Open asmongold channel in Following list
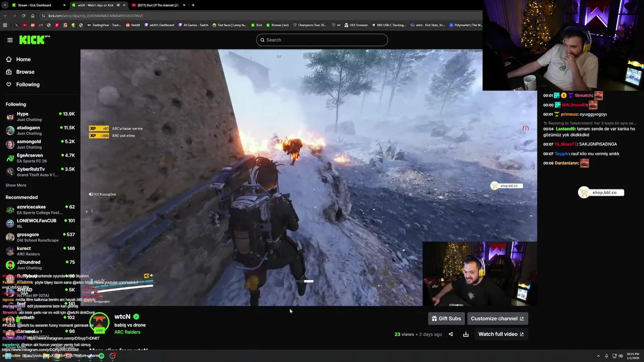The height and width of the screenshot is (362, 644). coord(40,144)
